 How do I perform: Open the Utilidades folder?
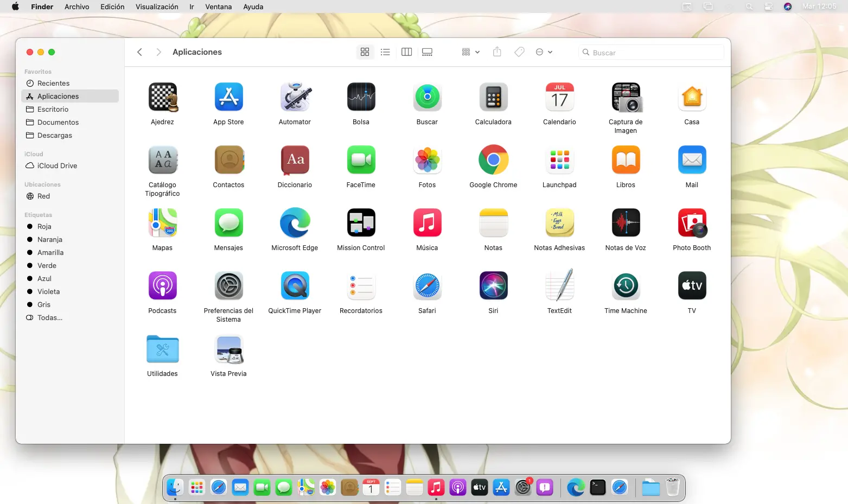[163, 349]
